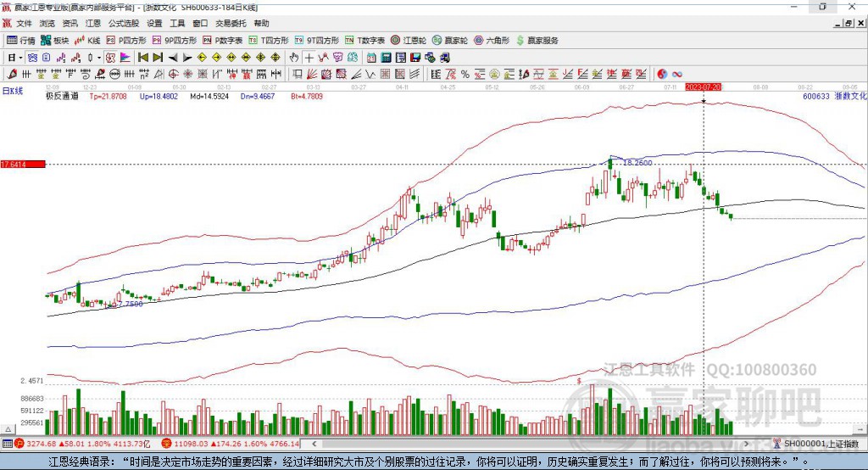Click the red price label 17.6414
868x470 pixels.
[x=23, y=164]
